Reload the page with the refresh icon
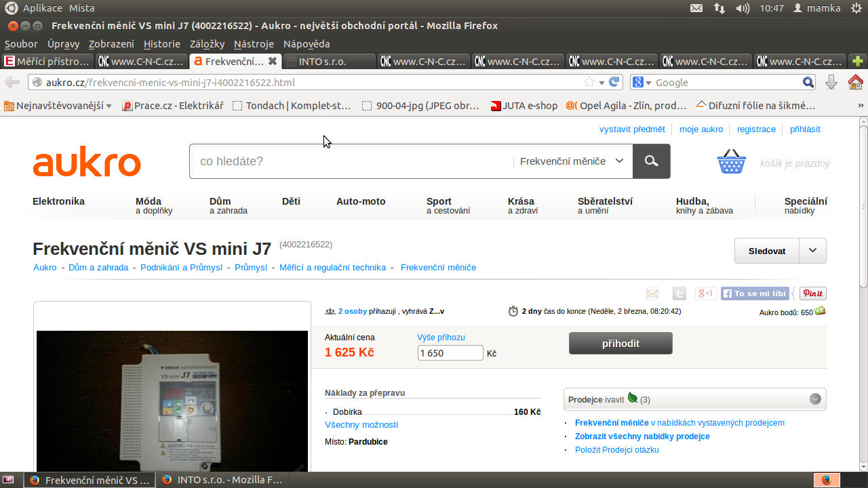This screenshot has width=868, height=488. [614, 82]
